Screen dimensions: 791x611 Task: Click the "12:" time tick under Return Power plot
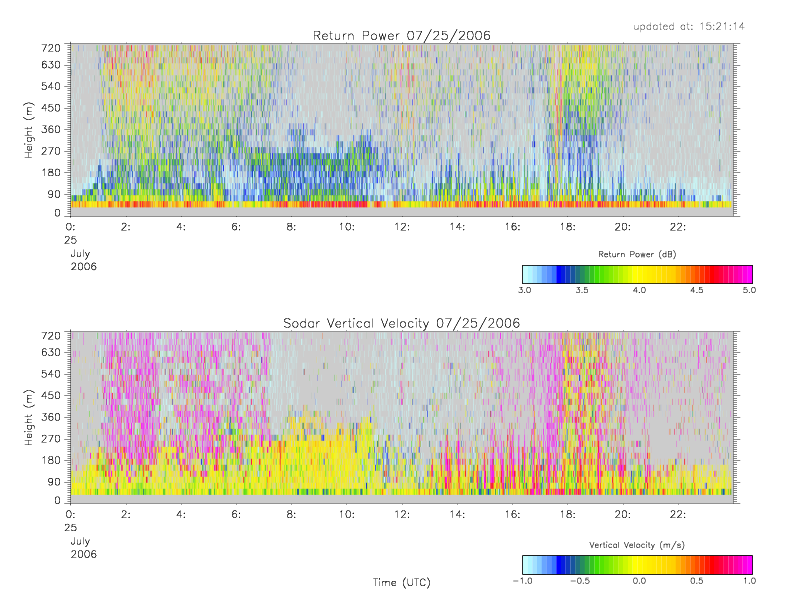[402, 227]
